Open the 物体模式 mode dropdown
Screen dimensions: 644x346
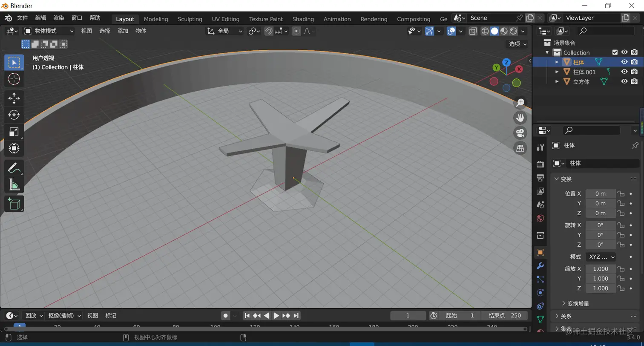tap(49, 31)
